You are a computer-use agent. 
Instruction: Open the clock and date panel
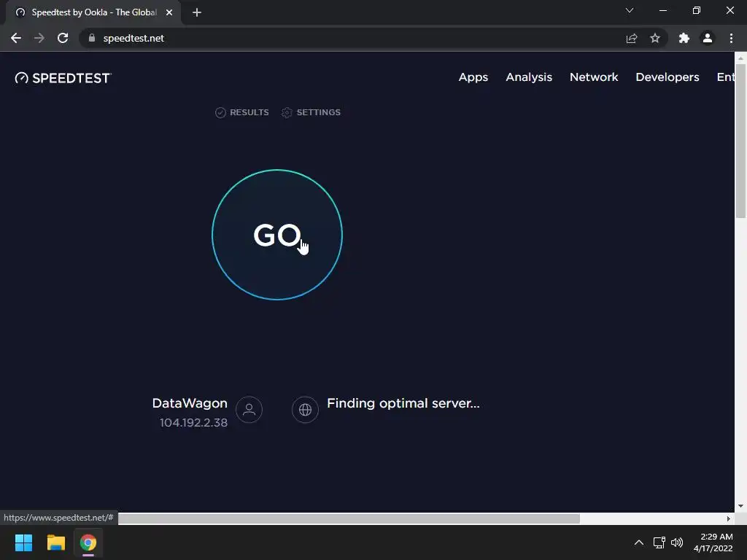pyautogui.click(x=713, y=542)
